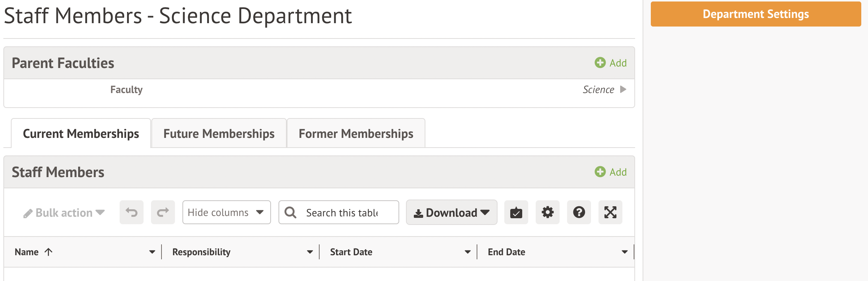
Task: Open the Download dropdown menu
Action: point(452,212)
